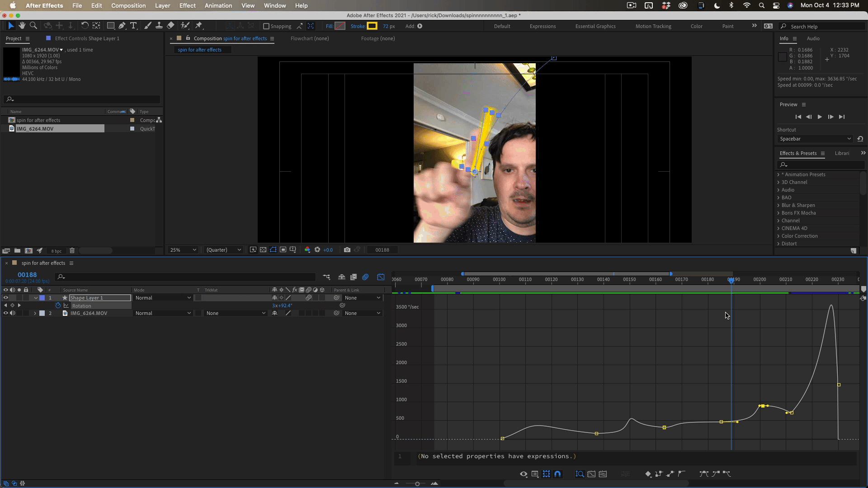Image resolution: width=868 pixels, height=488 pixels.
Task: Choose the Type tool
Action: [x=133, y=26]
